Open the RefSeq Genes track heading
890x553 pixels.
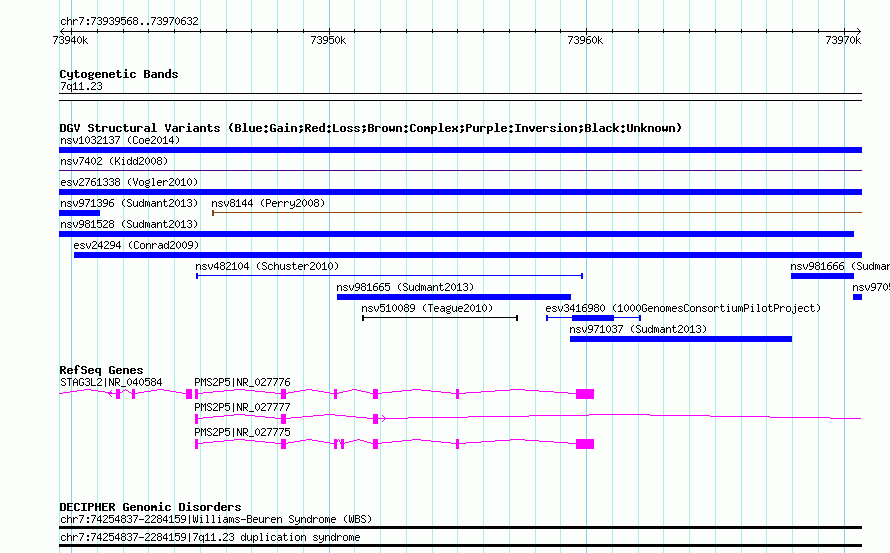pyautogui.click(x=101, y=370)
